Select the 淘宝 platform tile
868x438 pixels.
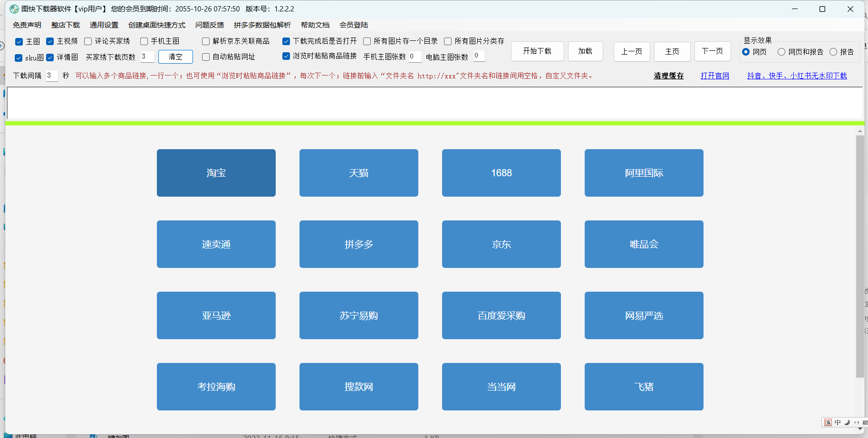tap(216, 173)
